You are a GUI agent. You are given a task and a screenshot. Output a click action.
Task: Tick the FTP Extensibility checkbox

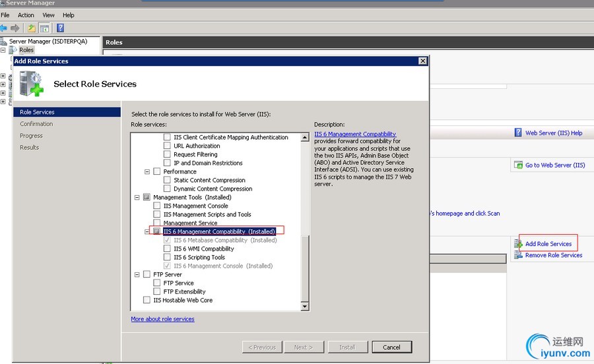(157, 291)
